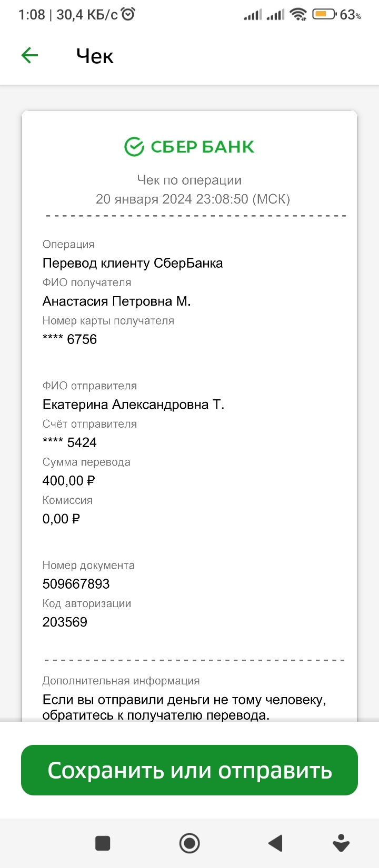Tap the Android recent apps square
379x868 pixels.
tap(103, 843)
